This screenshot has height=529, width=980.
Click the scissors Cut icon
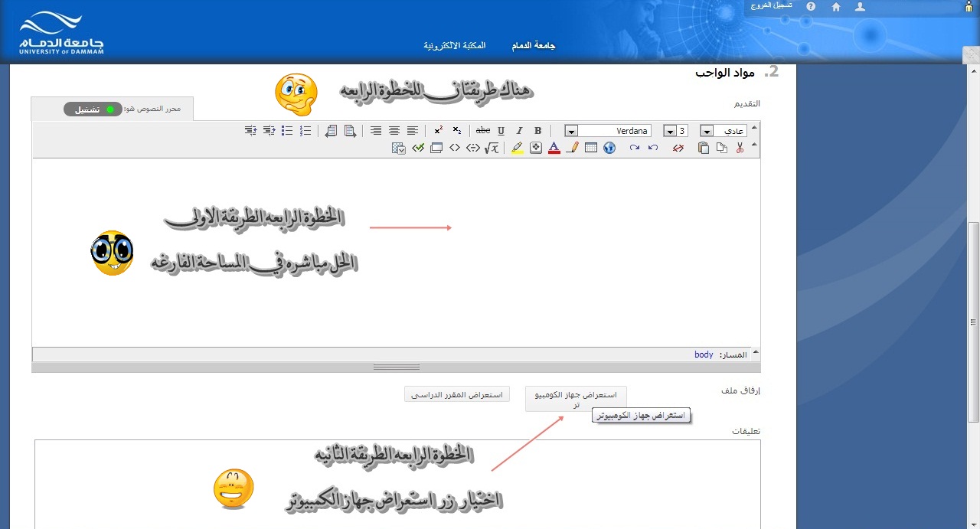click(740, 148)
